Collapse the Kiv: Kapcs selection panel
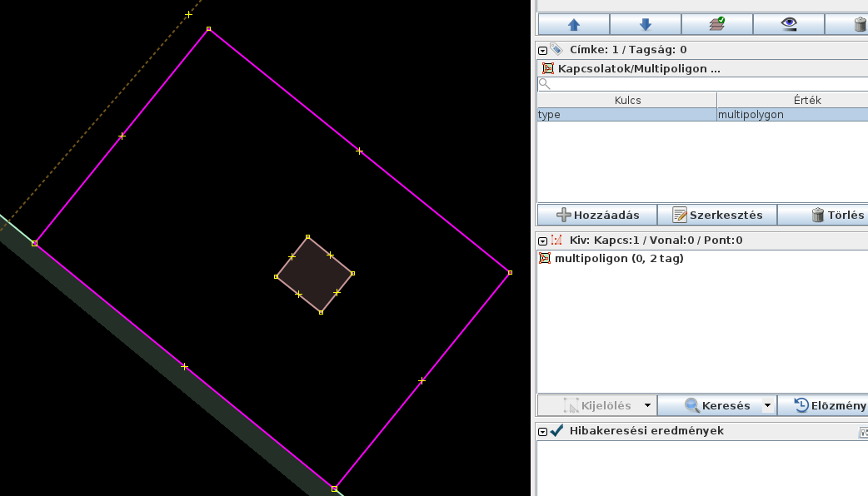The image size is (868, 496). coord(542,241)
